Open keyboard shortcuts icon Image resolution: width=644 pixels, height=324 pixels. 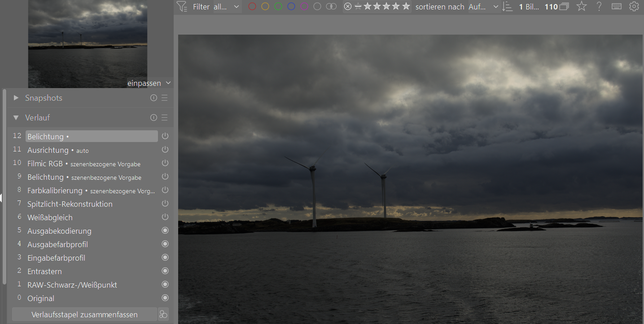click(617, 6)
